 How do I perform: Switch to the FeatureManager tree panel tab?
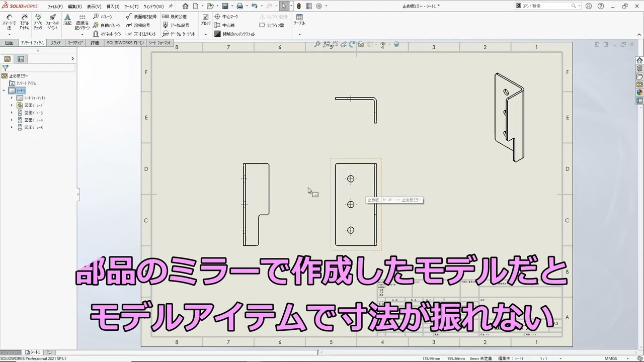[x=8, y=59]
